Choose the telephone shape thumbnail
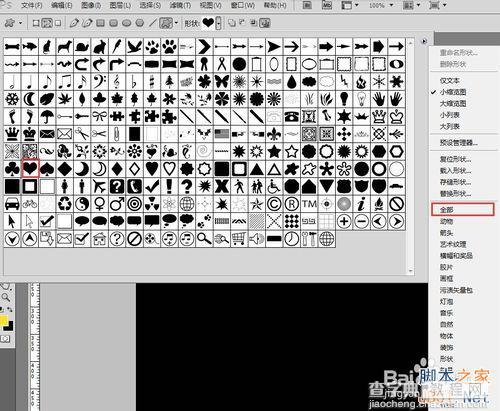Image resolution: width=500 pixels, height=411 pixels. tap(291, 116)
